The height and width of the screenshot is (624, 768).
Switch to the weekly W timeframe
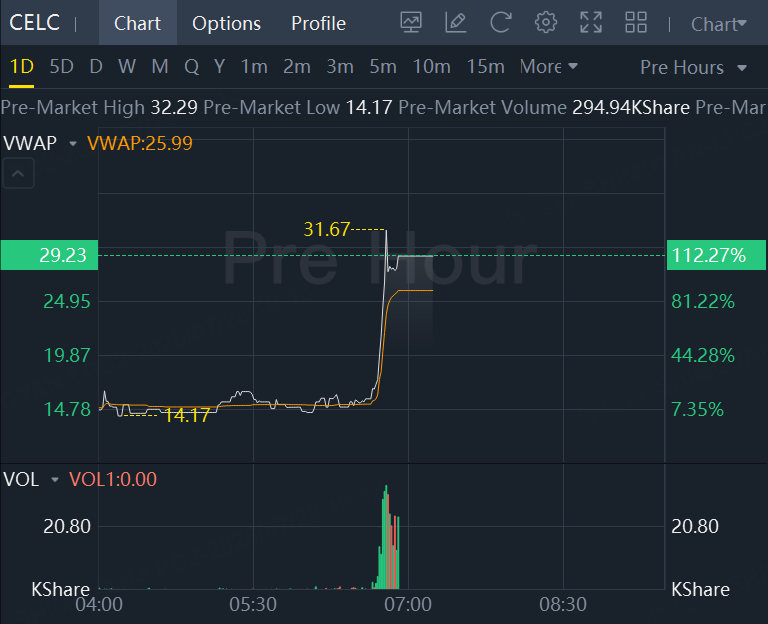pos(127,67)
